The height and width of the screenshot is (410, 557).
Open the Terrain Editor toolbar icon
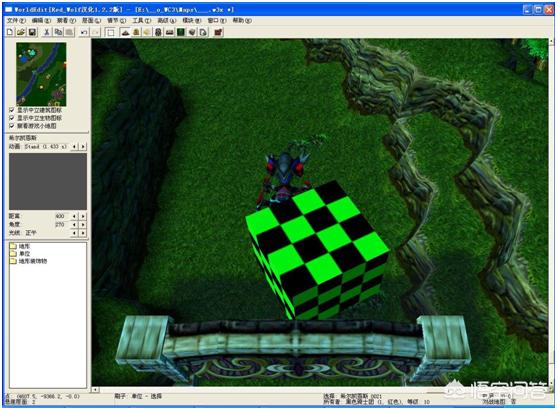point(125,32)
